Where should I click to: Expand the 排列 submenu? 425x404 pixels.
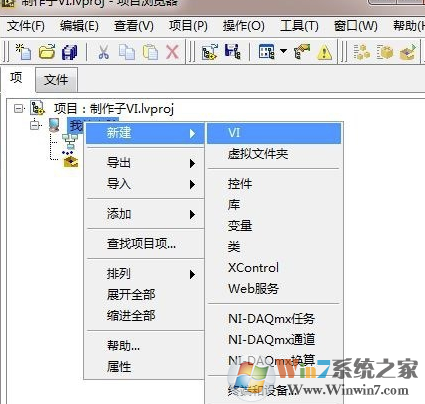(145, 274)
